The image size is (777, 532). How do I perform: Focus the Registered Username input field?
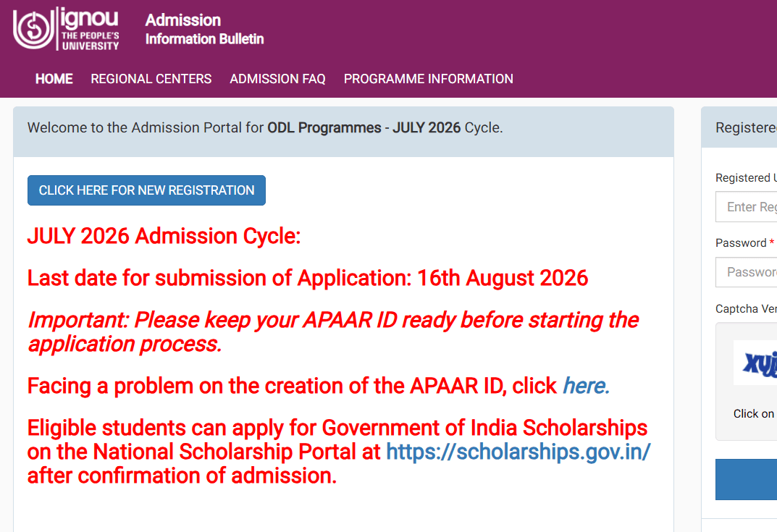(x=747, y=206)
